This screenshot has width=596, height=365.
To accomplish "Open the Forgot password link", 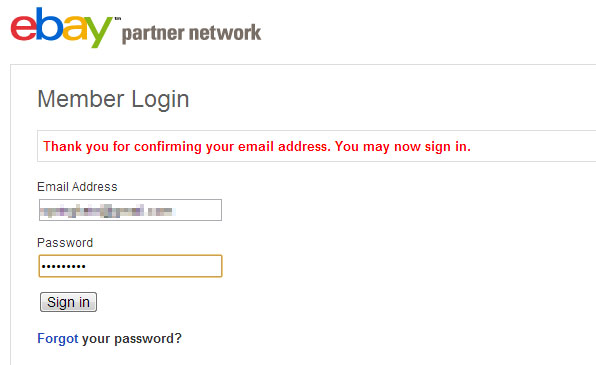I will (x=58, y=338).
